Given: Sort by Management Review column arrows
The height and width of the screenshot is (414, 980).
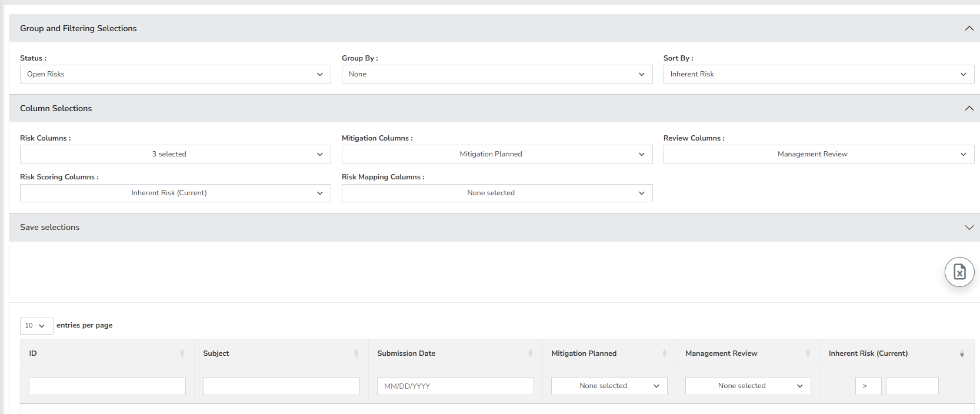Looking at the screenshot, I should tap(808, 353).
